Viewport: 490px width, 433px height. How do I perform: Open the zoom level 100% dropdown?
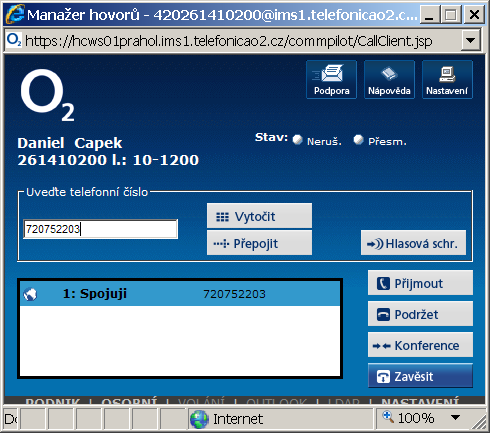click(455, 417)
